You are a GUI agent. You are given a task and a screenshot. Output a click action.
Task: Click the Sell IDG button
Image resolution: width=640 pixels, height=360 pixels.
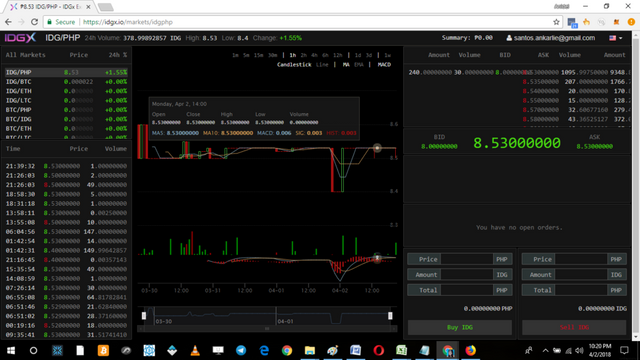tap(574, 327)
